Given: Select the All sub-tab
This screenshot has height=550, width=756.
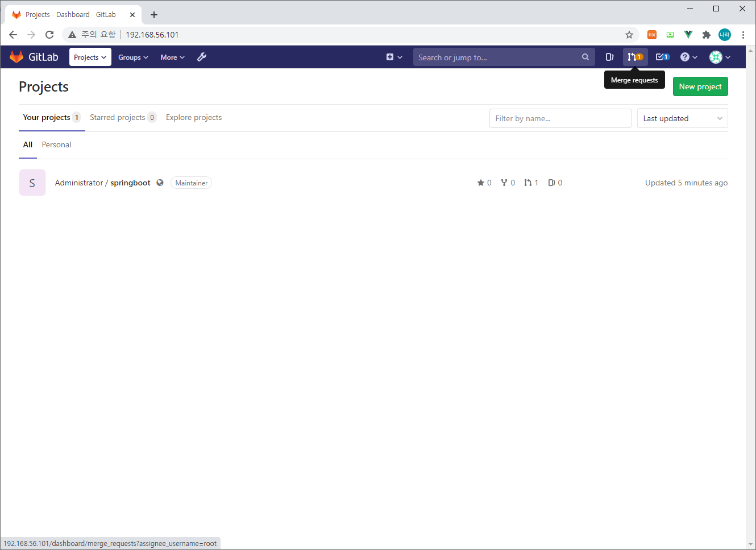Looking at the screenshot, I should coord(28,144).
